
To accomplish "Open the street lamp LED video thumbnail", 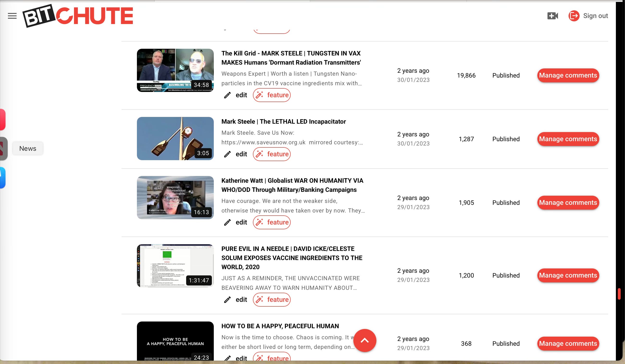I will click(175, 139).
